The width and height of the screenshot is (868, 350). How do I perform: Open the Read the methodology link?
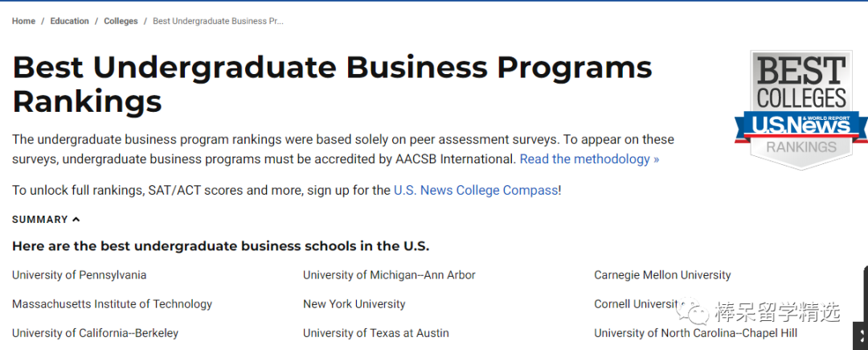pos(589,159)
